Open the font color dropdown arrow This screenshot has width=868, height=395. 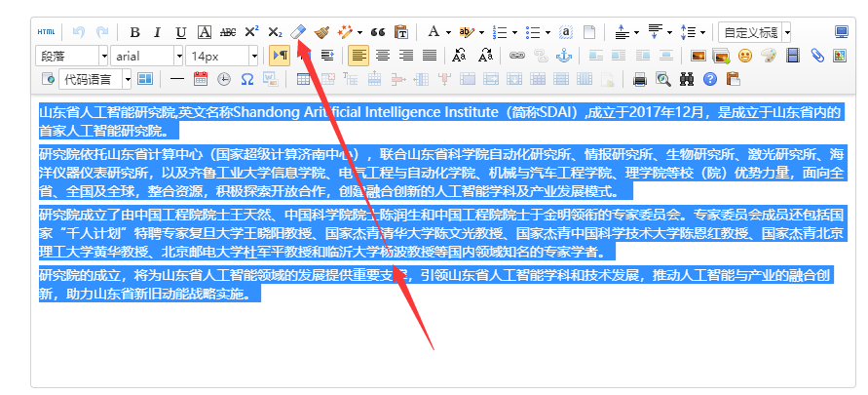click(x=448, y=33)
